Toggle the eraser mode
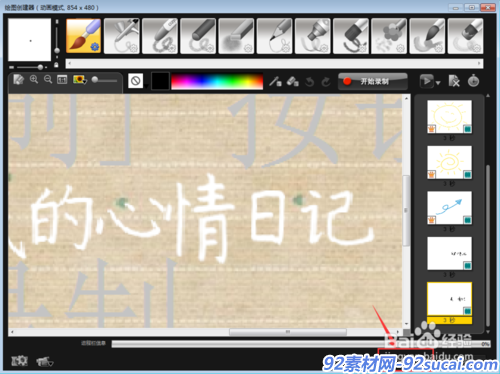The image size is (500, 374). click(x=292, y=81)
